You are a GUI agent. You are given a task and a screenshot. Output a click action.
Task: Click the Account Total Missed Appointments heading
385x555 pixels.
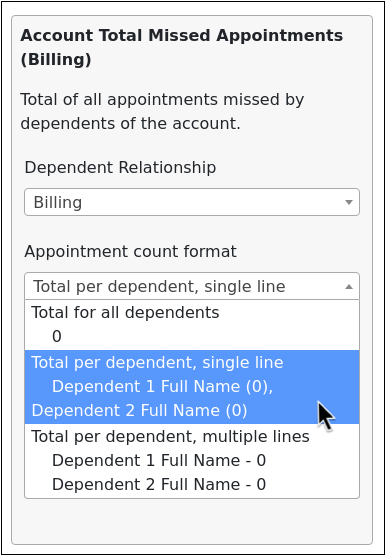pos(182,47)
